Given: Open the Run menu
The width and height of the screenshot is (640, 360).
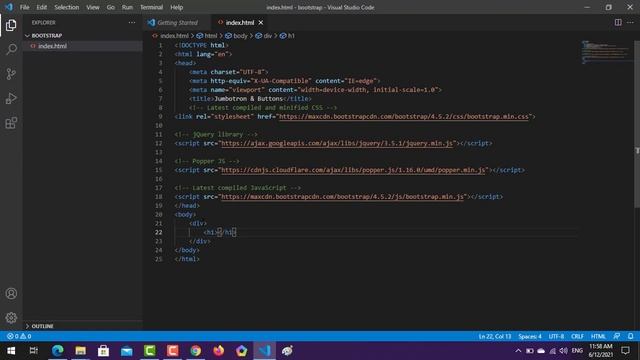Looking at the screenshot, I should point(127,7).
